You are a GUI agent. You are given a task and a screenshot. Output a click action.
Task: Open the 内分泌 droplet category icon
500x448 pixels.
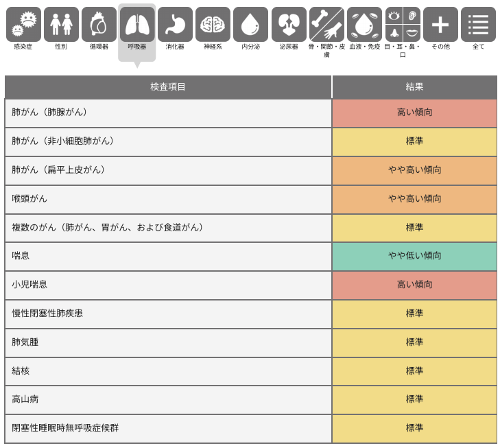pyautogui.click(x=250, y=25)
